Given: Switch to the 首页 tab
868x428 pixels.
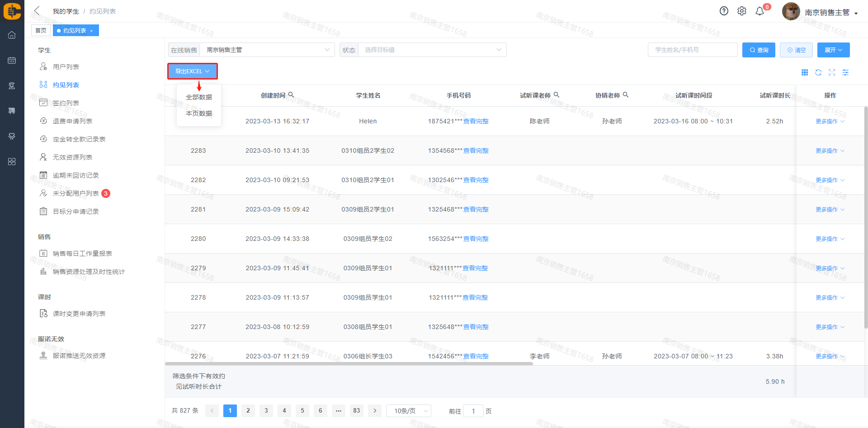Looking at the screenshot, I should 41,30.
